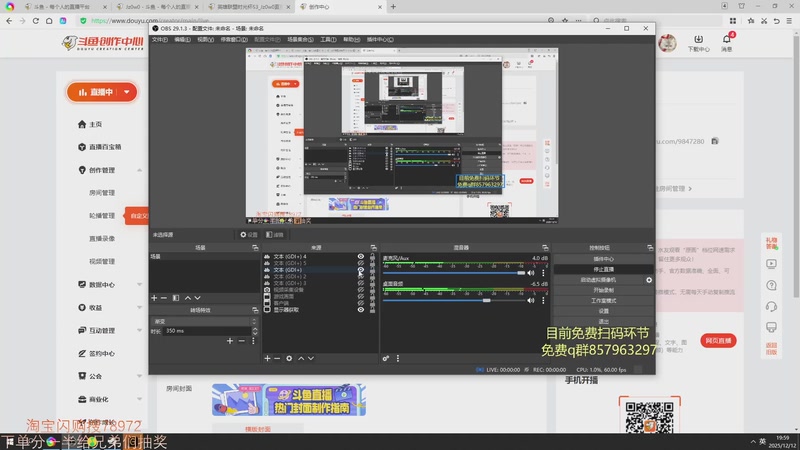Click the 启动虚拟摄像机 button
Screen dimensions: 800x450
598,280
